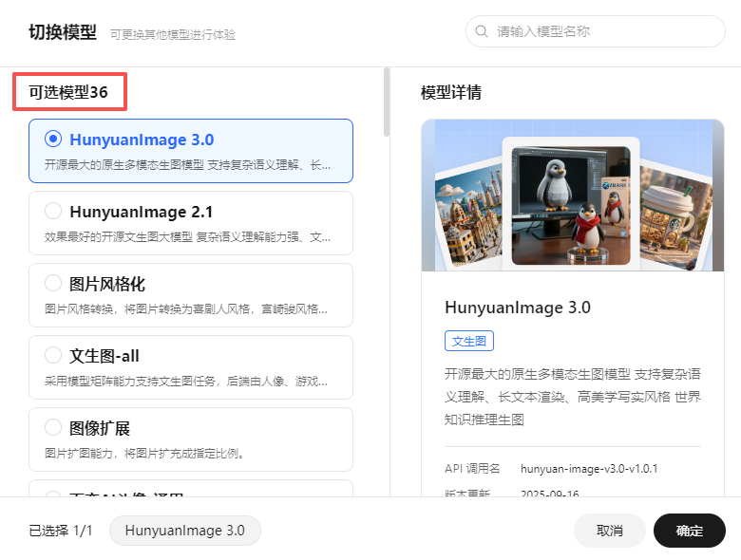Select the 图像扩展 radio button
Viewport: 741px width, 560px height.
(x=54, y=428)
